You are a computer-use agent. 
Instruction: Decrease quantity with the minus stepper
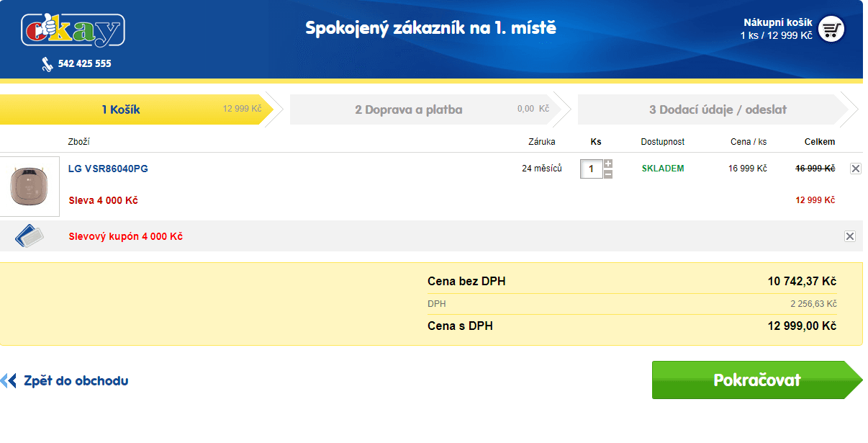click(608, 174)
